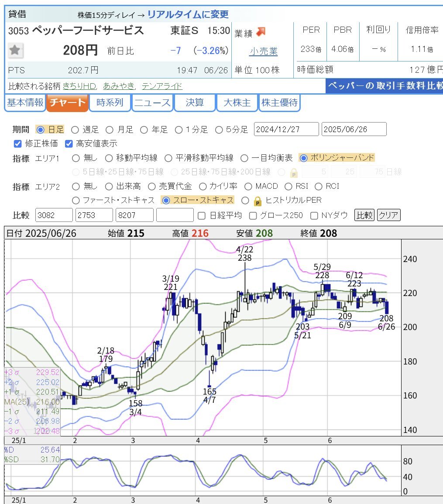Open あみやき comparison link

point(119,86)
